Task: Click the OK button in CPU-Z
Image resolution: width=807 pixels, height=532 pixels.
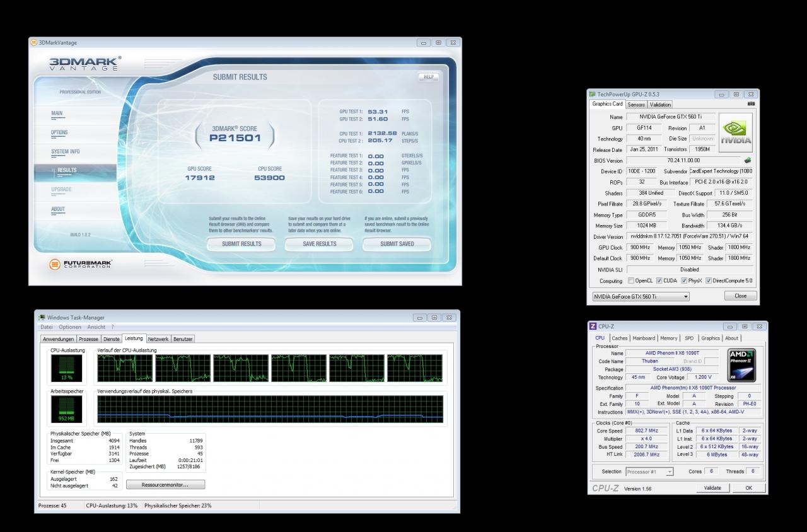Action: coord(748,488)
